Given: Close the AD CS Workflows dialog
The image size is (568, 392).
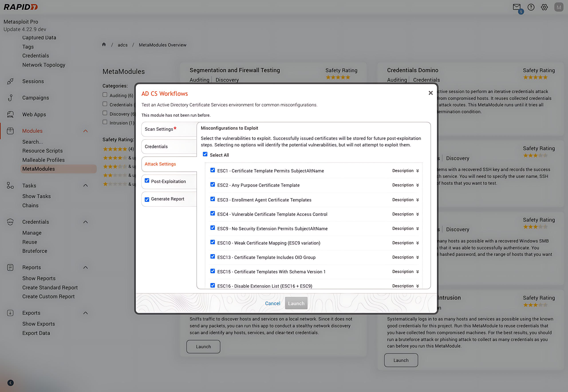Looking at the screenshot, I should tap(430, 93).
